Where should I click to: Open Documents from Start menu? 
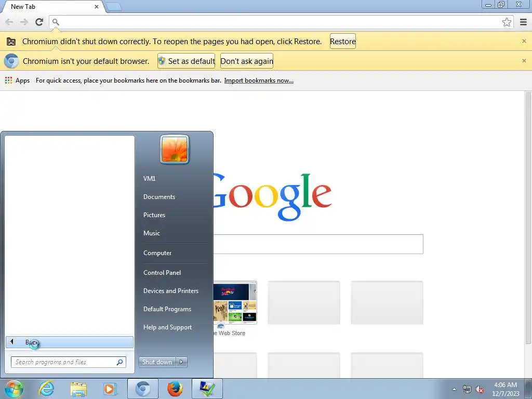click(x=159, y=197)
